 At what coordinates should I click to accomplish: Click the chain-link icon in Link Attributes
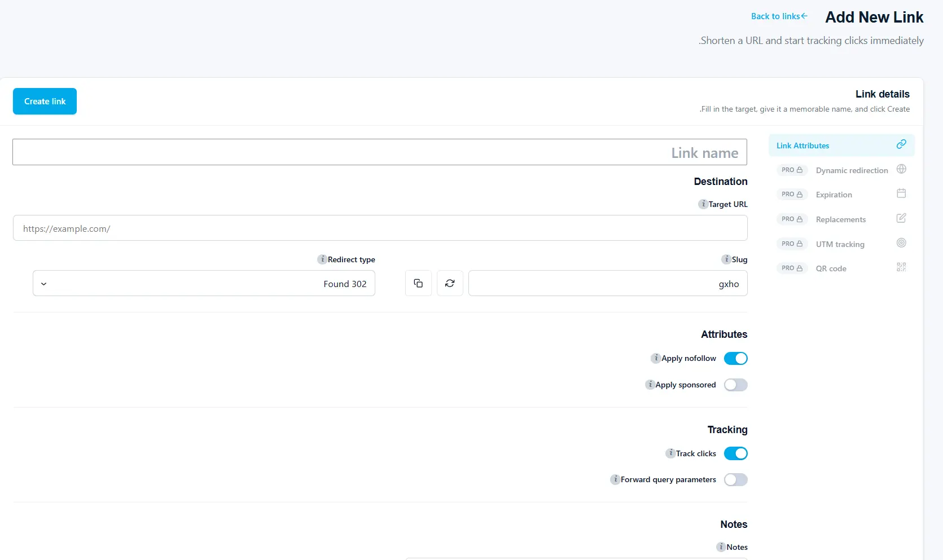pyautogui.click(x=901, y=144)
